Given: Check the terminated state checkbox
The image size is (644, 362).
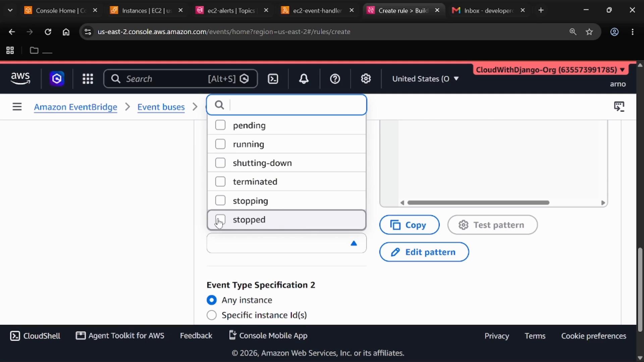Looking at the screenshot, I should (220, 181).
